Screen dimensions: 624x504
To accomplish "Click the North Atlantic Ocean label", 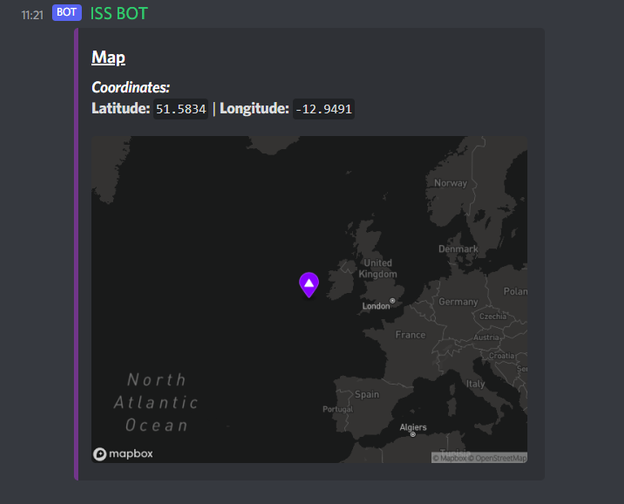I will [x=156, y=402].
